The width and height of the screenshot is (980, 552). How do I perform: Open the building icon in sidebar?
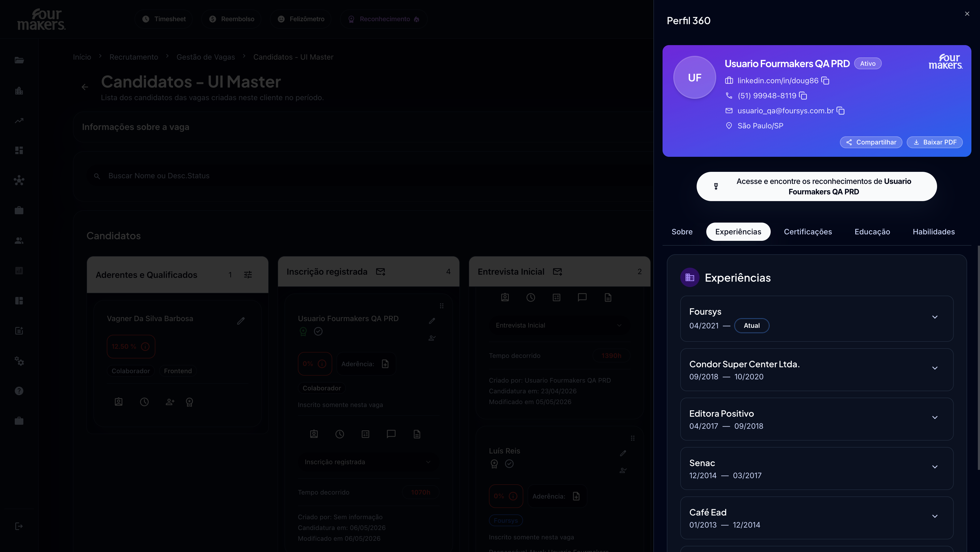19,90
